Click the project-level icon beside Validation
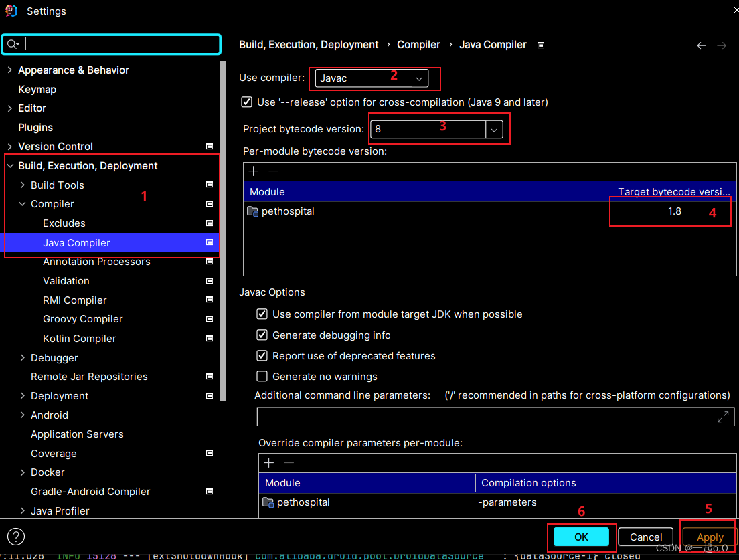The height and width of the screenshot is (560, 739). pos(210,281)
